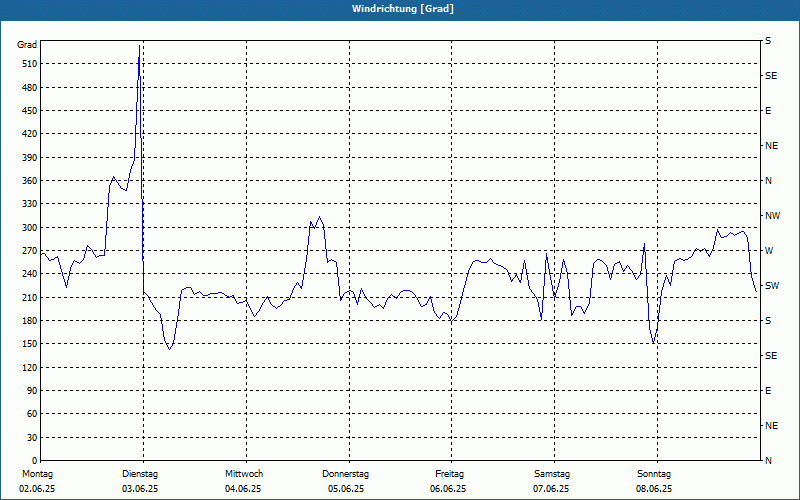Screen dimensions: 800x500
Task: Click the "NE" compass label between 420 and 390
Action: tap(772, 146)
